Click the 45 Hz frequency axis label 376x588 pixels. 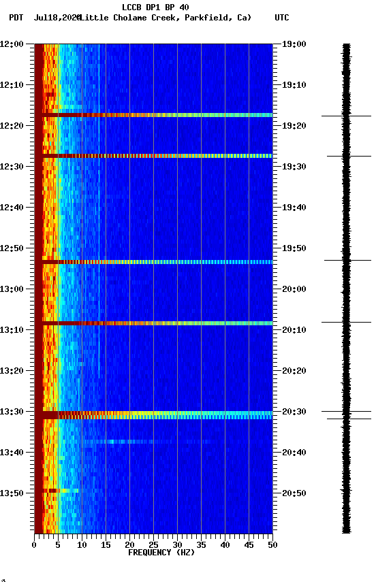[x=249, y=545]
